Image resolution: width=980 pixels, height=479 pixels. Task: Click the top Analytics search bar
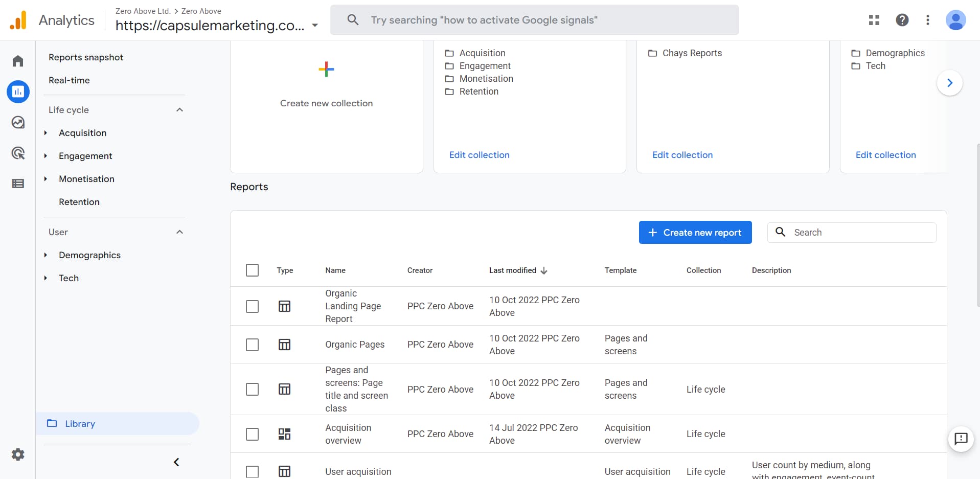coord(535,20)
